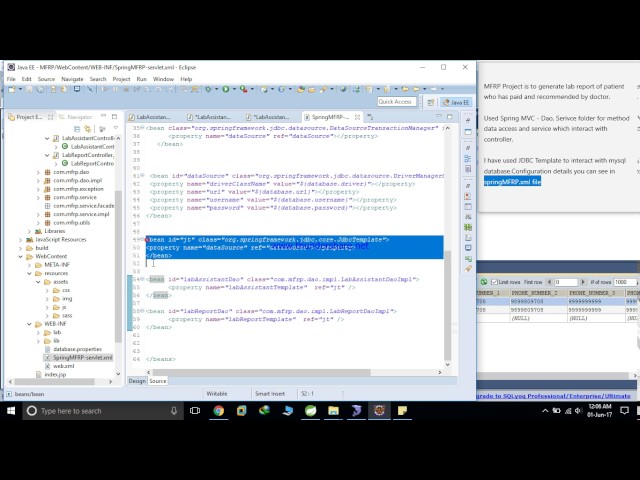
Task: Open the Run button dropdown arrow
Action: [234, 89]
